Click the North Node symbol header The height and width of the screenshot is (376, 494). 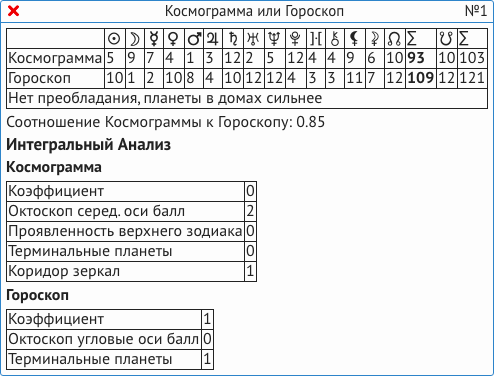[x=394, y=39]
